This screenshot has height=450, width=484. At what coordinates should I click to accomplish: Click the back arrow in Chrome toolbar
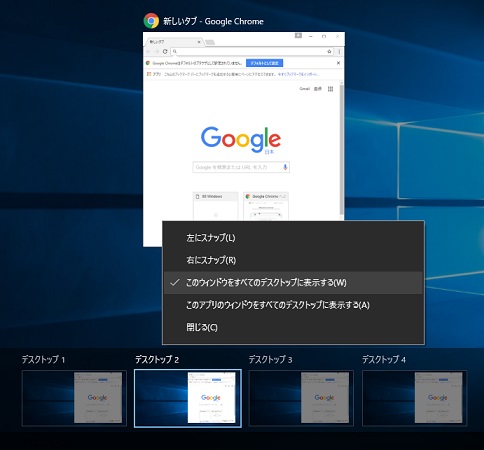(x=148, y=51)
